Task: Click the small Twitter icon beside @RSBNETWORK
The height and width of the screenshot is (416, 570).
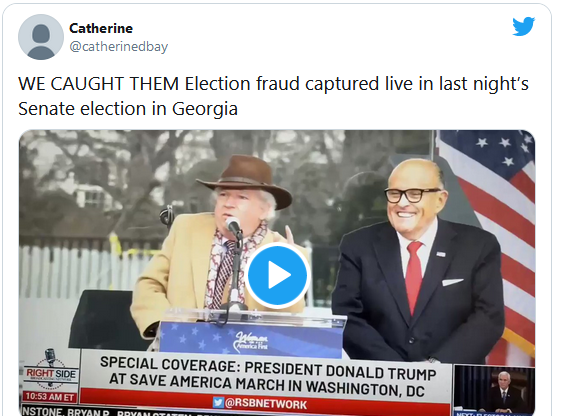Action: tap(218, 402)
